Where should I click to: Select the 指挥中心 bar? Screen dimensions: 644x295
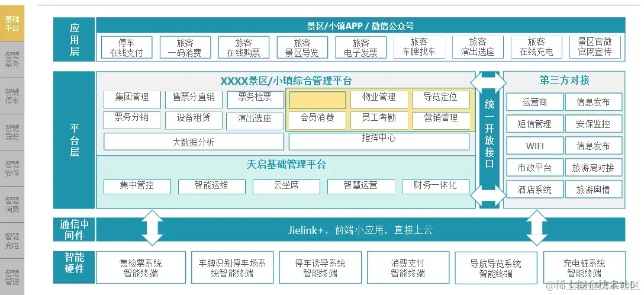click(x=379, y=142)
